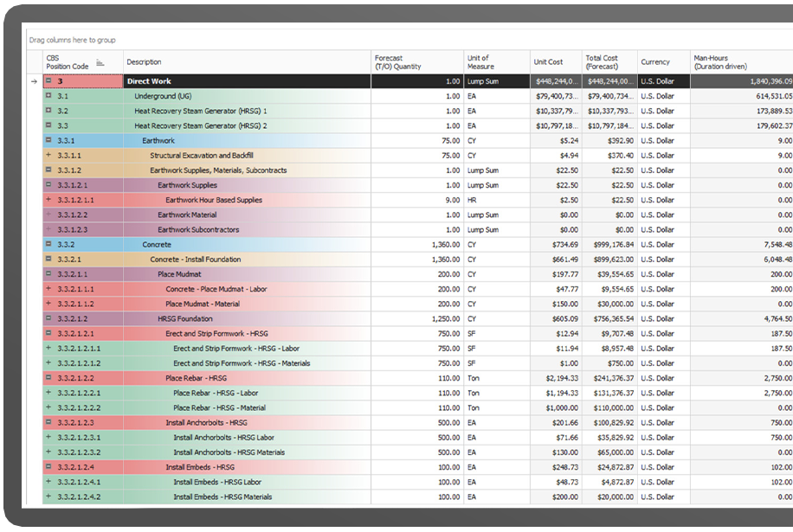The image size is (793, 532).
Task: Expand 3.3.2.1.1.2 Place Mudmat - Material
Action: [48, 304]
